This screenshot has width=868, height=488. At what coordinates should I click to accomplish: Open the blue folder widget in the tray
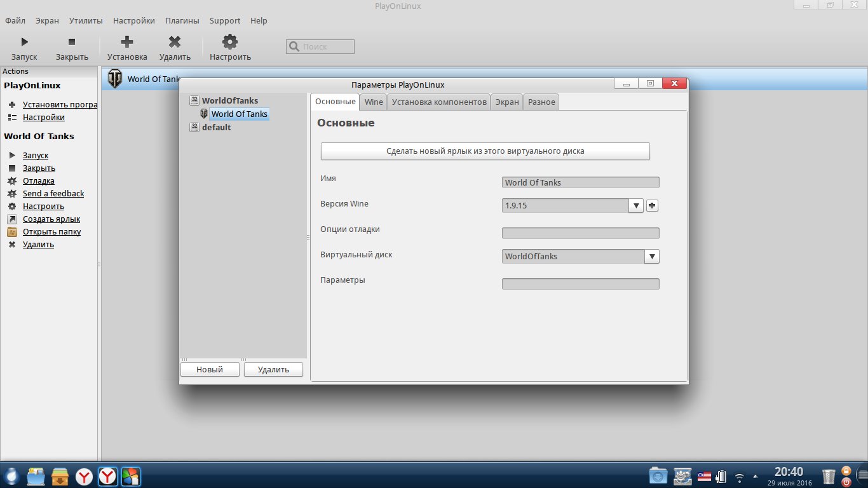pos(658,475)
